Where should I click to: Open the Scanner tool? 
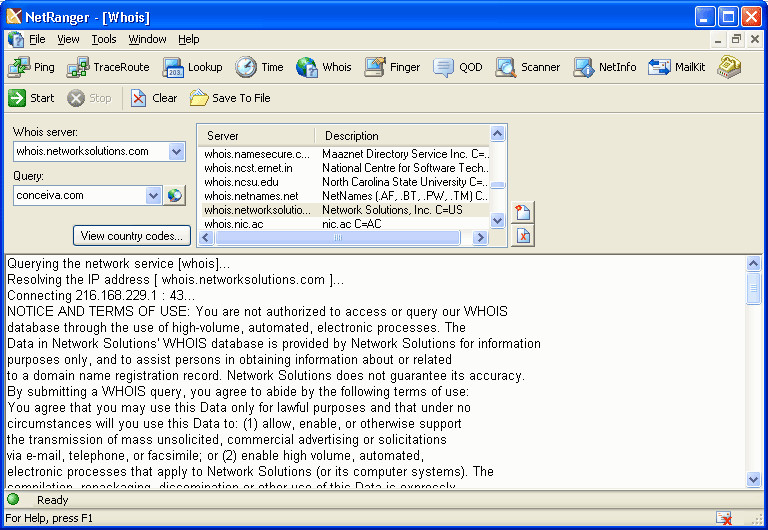click(527, 67)
